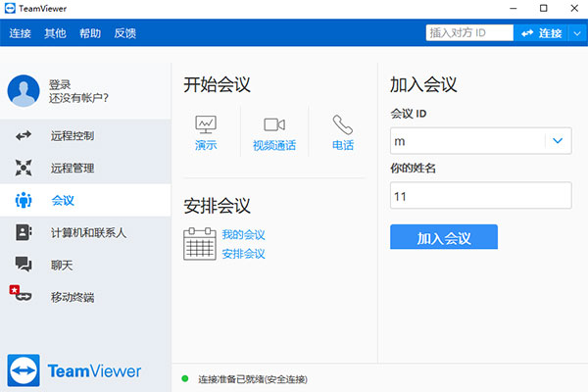The width and height of the screenshot is (588, 392).
Task: Open the 反馈 menu
Action: click(124, 33)
